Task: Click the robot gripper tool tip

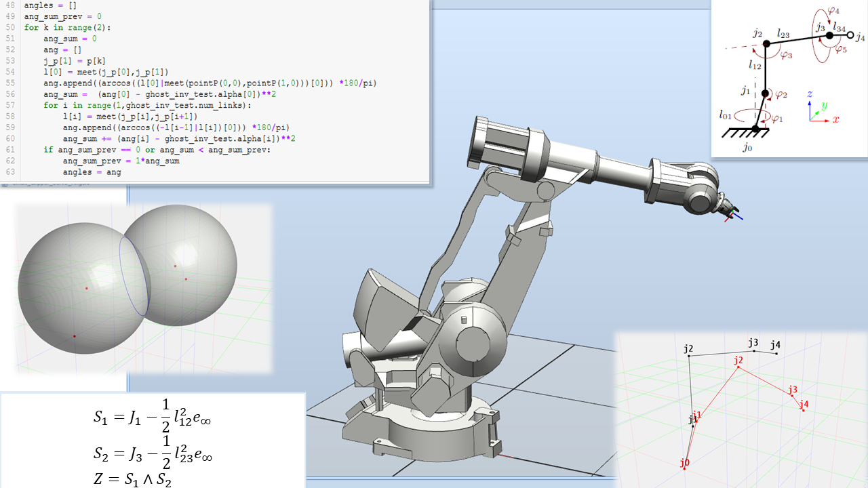Action: click(x=730, y=209)
